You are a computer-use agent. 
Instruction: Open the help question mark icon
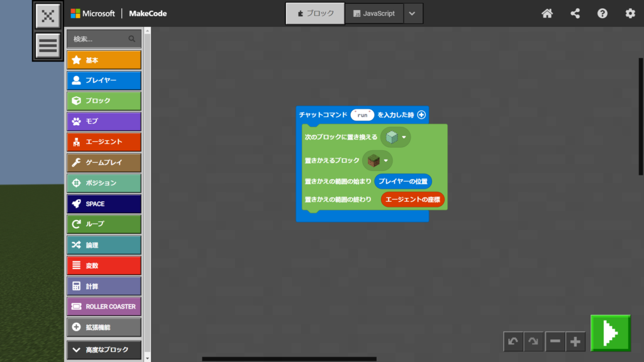click(x=602, y=13)
